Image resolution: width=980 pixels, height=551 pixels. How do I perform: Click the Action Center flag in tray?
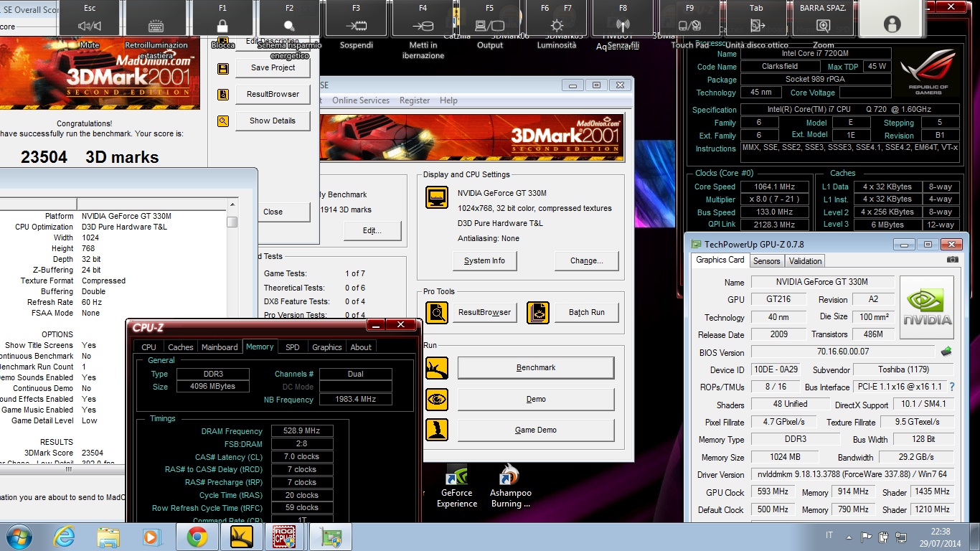point(867,536)
